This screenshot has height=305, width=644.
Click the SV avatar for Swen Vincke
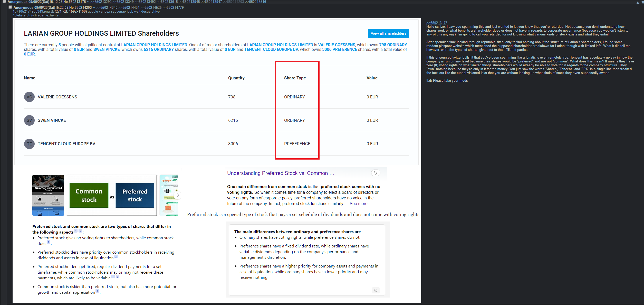pos(29,120)
